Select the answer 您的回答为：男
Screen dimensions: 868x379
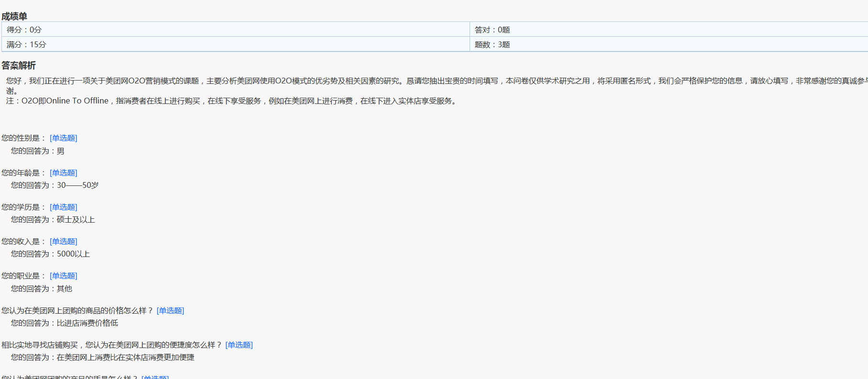(38, 151)
